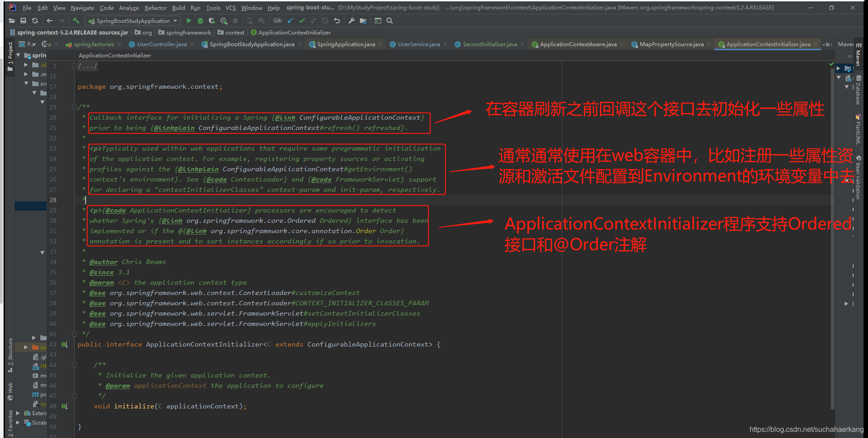Screen dimensions: 868x438
Task: Click the editor vertical scrollbar
Action: [833, 238]
